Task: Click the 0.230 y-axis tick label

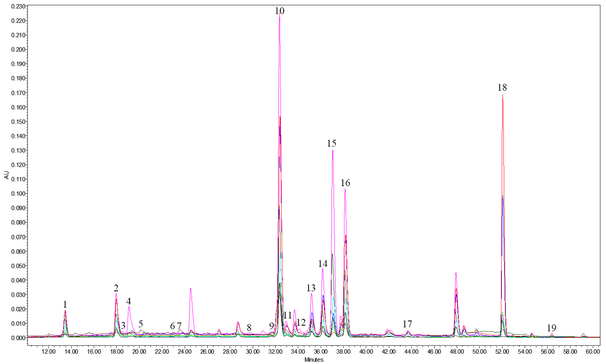Action: (x=18, y=6)
